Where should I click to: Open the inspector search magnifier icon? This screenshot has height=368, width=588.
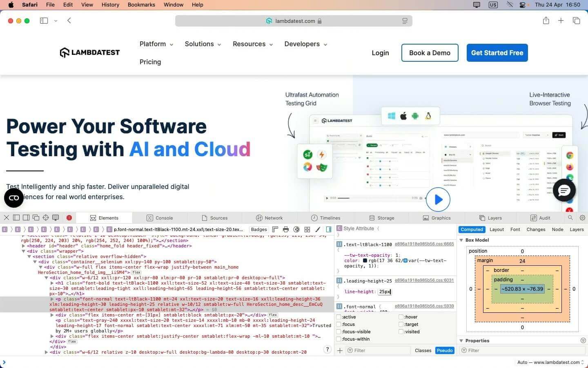click(570, 218)
